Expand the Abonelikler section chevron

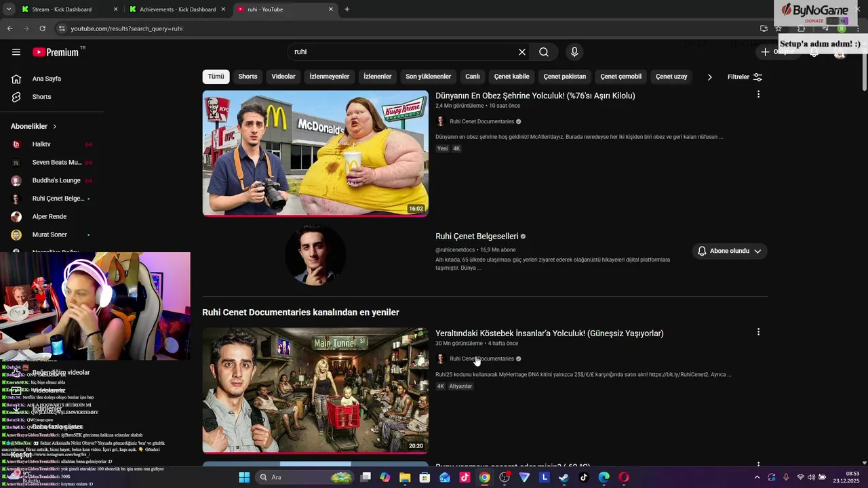point(55,126)
